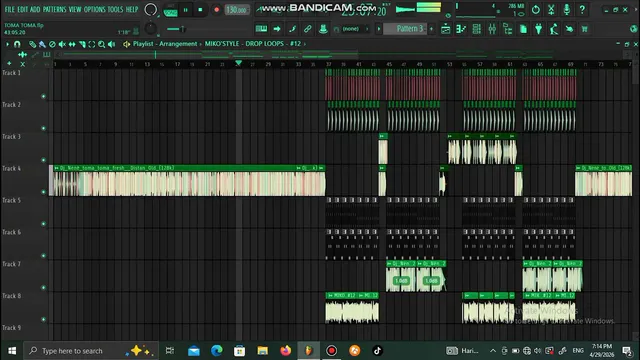Click the Pattern 3 selector
This screenshot has height=360, width=640.
click(406, 29)
